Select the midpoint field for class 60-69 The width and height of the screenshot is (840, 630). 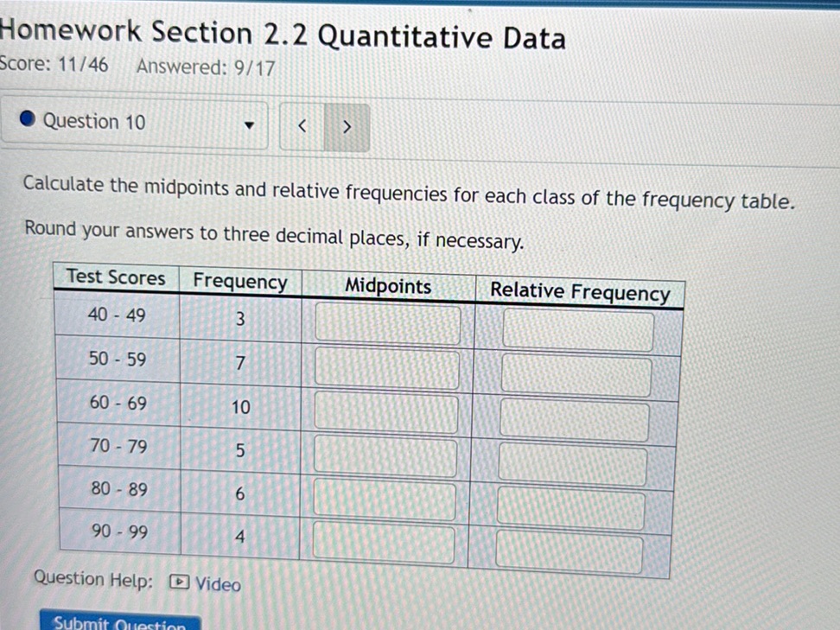[385, 413]
